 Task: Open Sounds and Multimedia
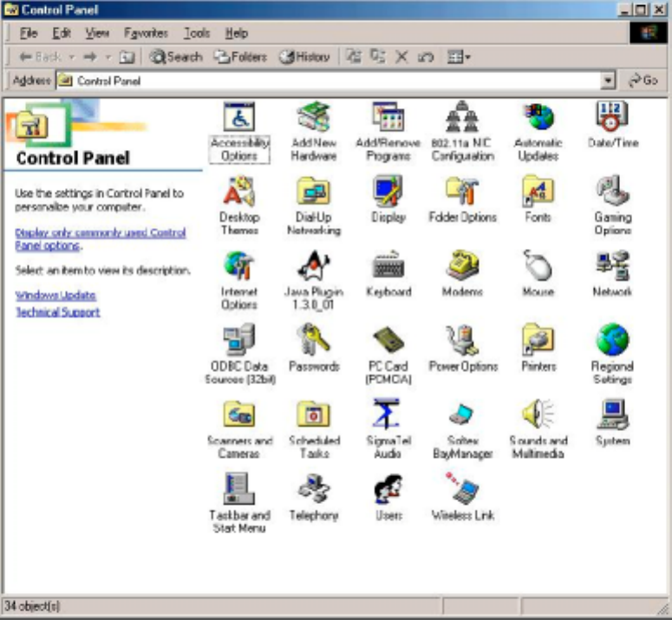click(x=538, y=429)
